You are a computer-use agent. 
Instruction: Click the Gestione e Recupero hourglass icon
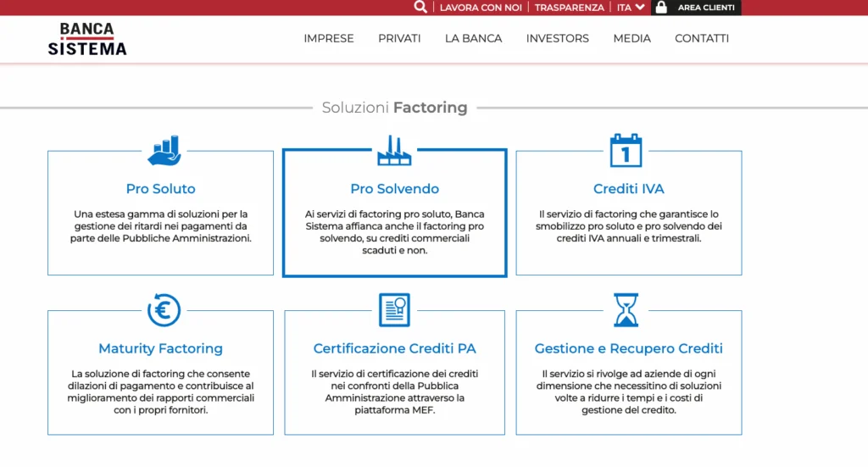click(626, 309)
